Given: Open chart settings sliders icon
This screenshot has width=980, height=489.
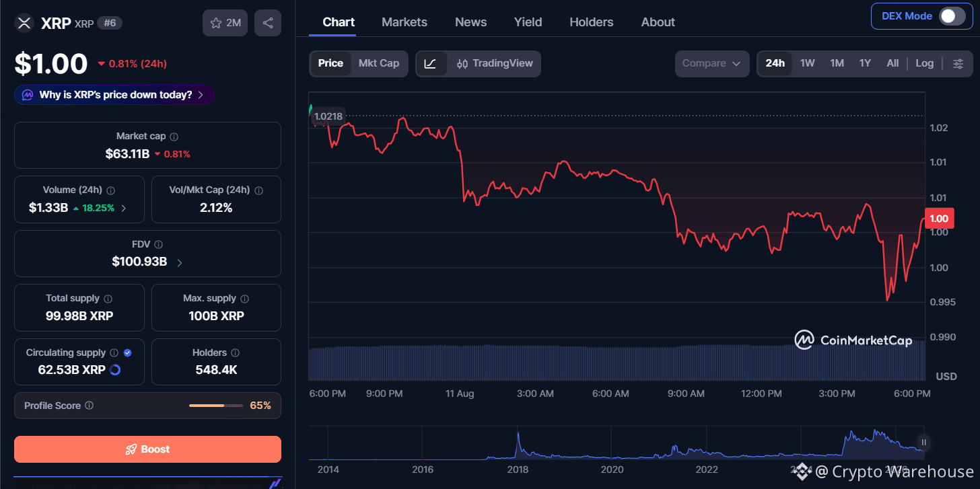Looking at the screenshot, I should (x=958, y=63).
